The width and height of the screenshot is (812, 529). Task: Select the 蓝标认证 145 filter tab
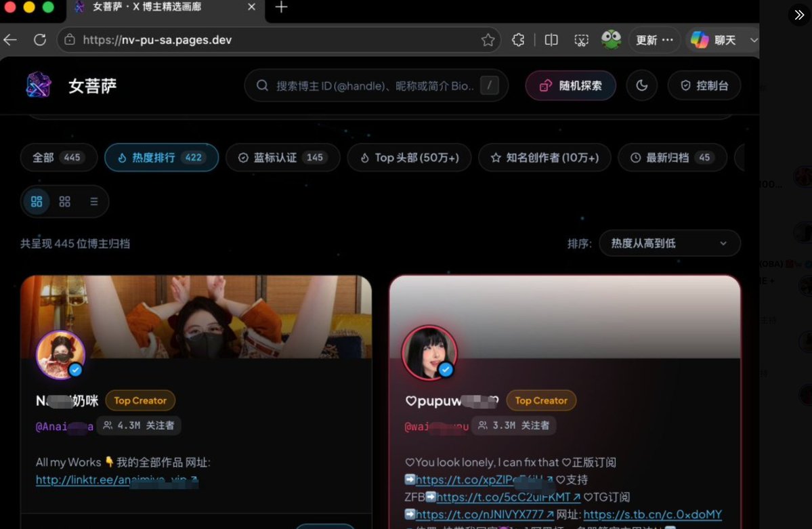(x=283, y=158)
